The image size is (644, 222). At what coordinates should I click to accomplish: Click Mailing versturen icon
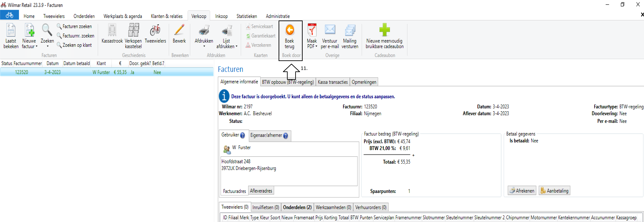[350, 30]
